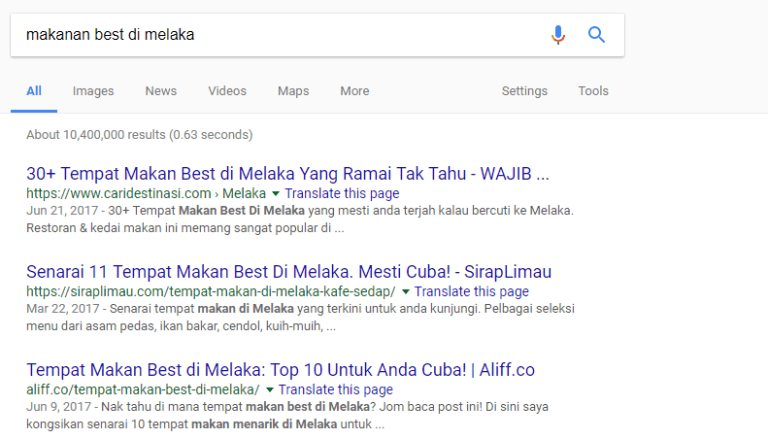Open search Settings
This screenshot has width=768, height=439.
(x=524, y=91)
